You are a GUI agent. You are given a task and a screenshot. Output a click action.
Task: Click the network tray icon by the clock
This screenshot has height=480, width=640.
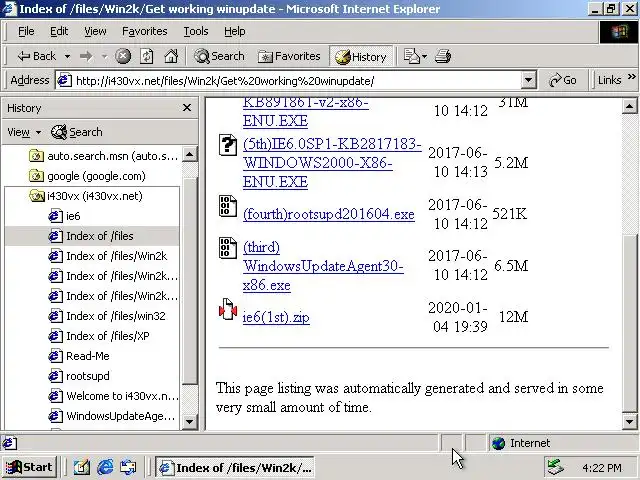click(556, 468)
